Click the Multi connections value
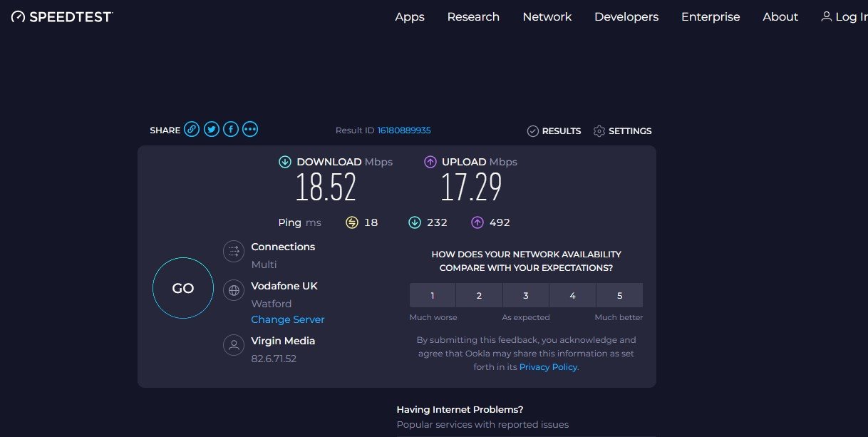868x437 pixels. click(x=264, y=264)
